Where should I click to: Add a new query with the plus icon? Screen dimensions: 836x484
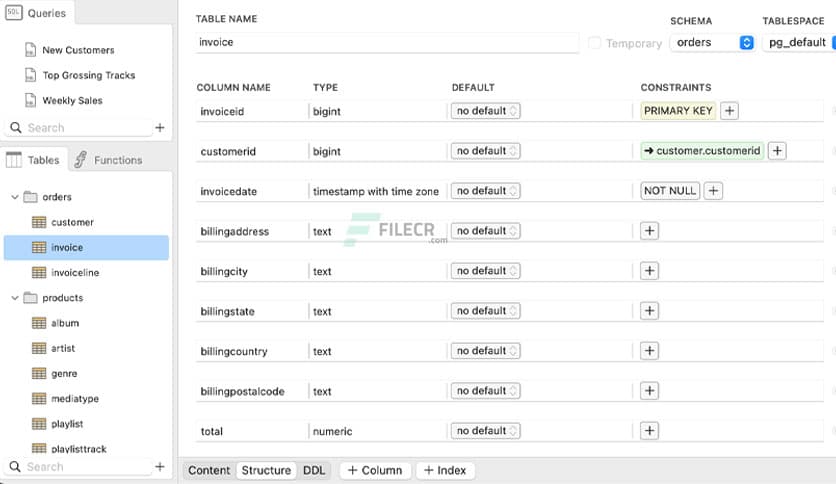(160, 128)
